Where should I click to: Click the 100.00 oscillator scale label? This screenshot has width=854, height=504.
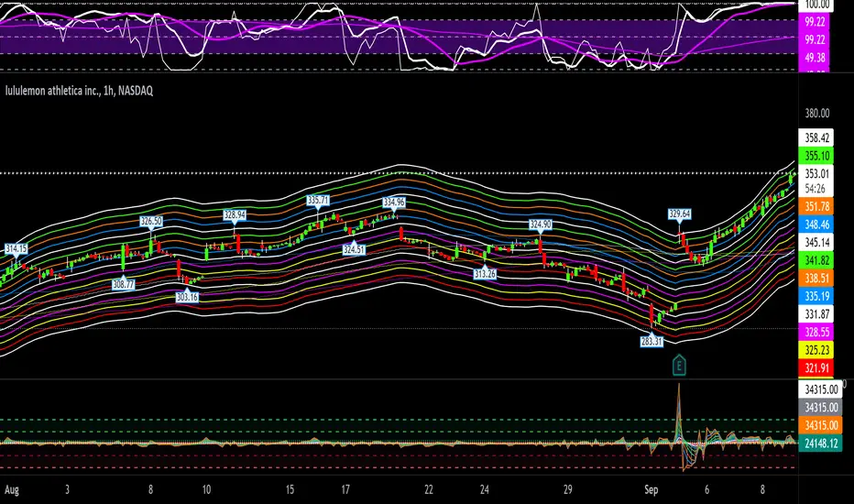point(816,5)
